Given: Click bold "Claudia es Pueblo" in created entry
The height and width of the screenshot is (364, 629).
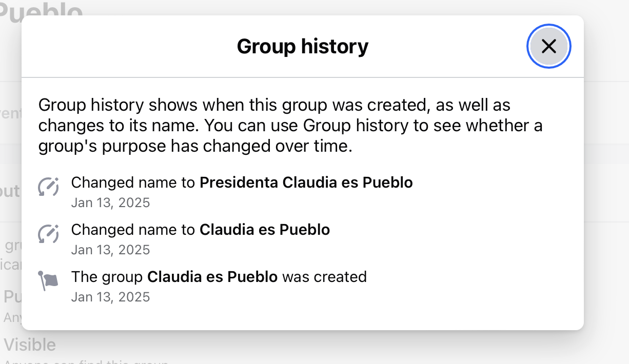Looking at the screenshot, I should [x=212, y=277].
